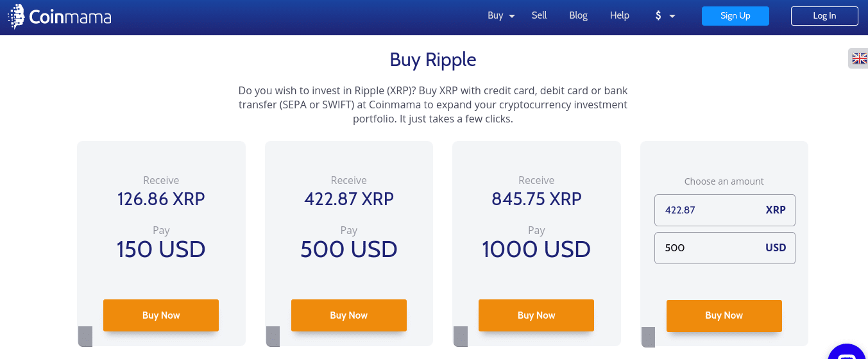868x359 pixels.
Task: Click the USD amount input field
Action: click(724, 248)
